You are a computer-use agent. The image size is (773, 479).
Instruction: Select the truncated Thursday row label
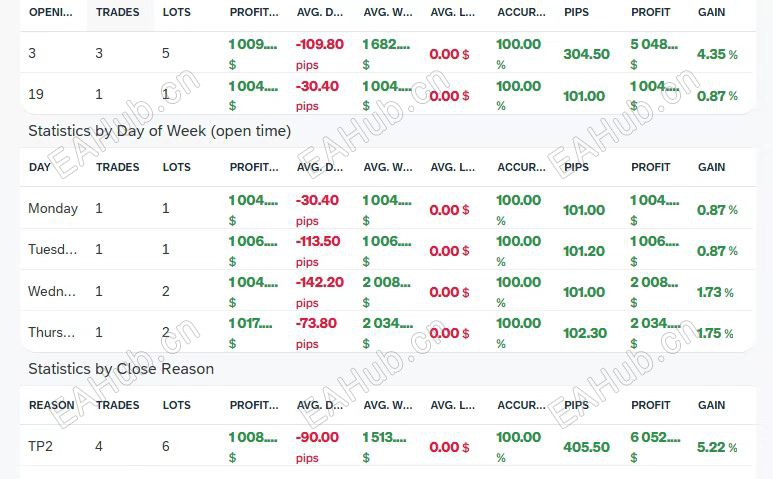click(x=52, y=332)
